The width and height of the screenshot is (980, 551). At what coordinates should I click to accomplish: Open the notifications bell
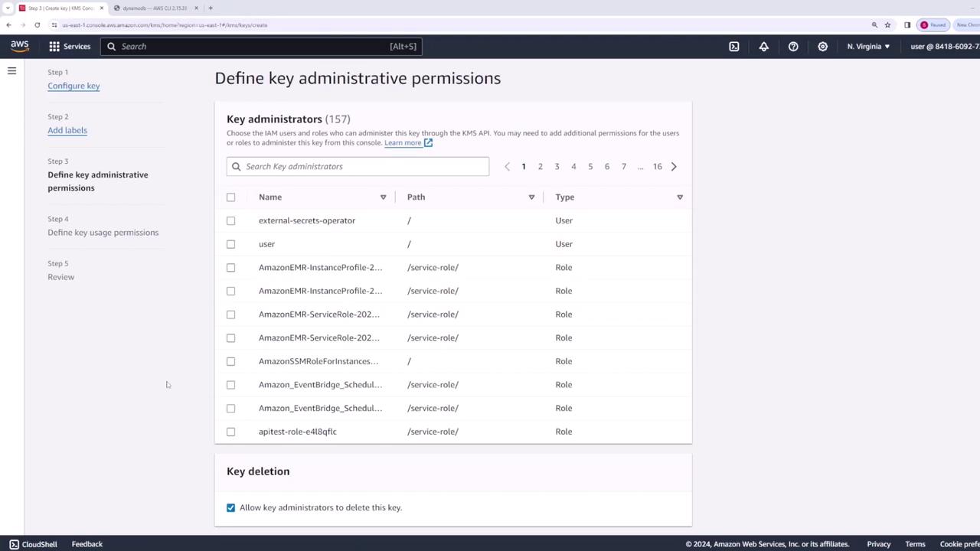pos(763,47)
